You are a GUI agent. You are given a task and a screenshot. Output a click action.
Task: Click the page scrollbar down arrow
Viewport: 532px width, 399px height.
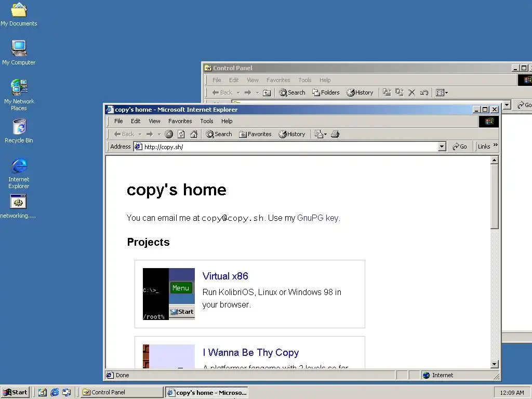pos(495,364)
